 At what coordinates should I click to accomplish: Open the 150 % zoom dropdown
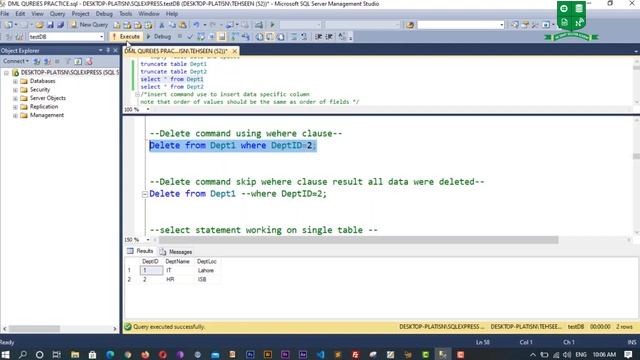[x=148, y=240]
